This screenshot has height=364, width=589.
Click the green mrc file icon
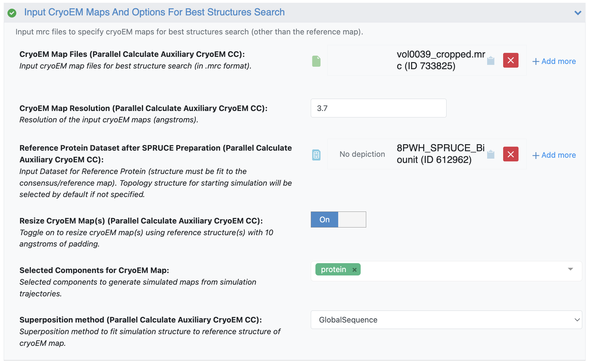point(316,61)
